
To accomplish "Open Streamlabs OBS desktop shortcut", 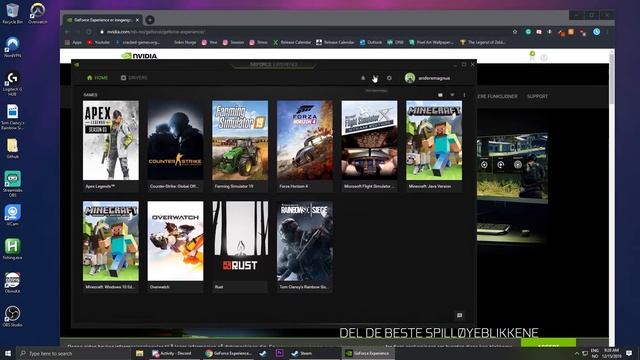I will [12, 184].
